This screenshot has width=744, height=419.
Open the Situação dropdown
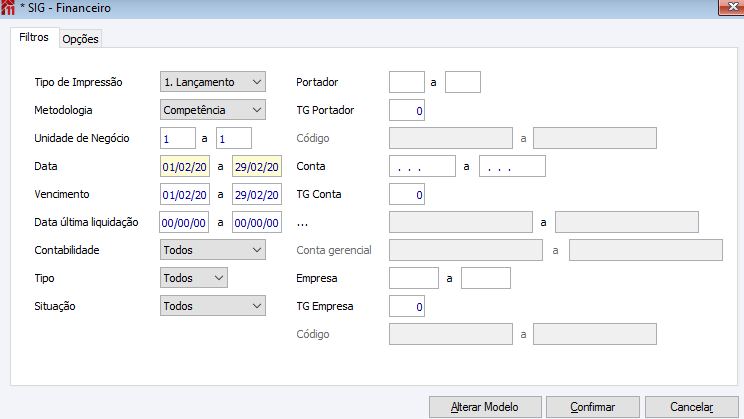213,306
